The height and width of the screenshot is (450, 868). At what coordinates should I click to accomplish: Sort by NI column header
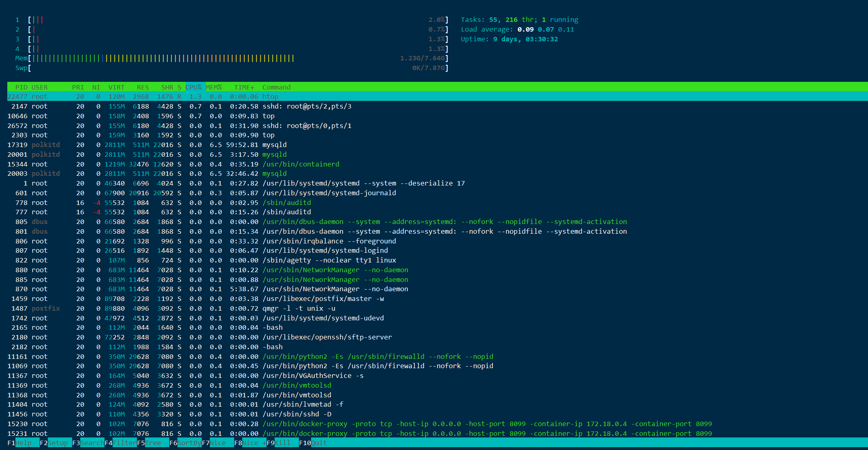tap(96, 87)
